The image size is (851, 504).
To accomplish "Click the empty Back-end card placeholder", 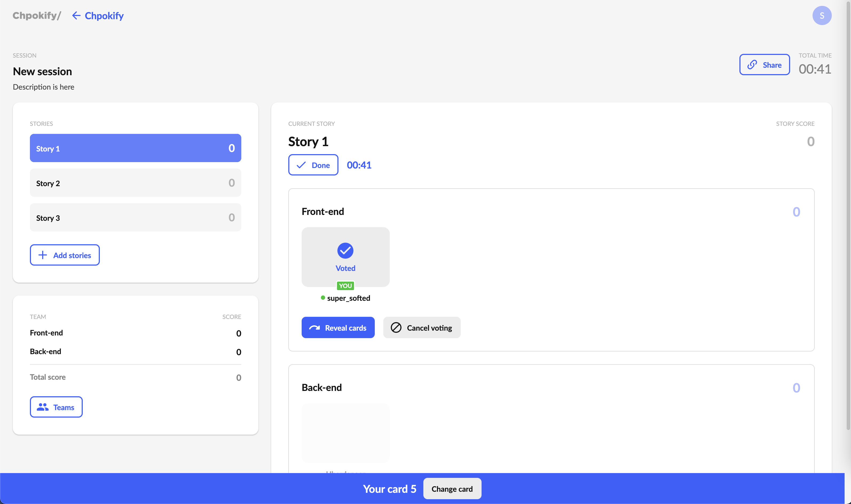I will tap(345, 432).
